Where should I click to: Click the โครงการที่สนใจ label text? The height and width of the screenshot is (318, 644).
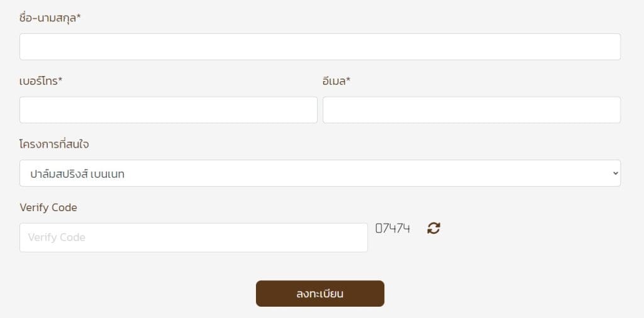coord(54,145)
